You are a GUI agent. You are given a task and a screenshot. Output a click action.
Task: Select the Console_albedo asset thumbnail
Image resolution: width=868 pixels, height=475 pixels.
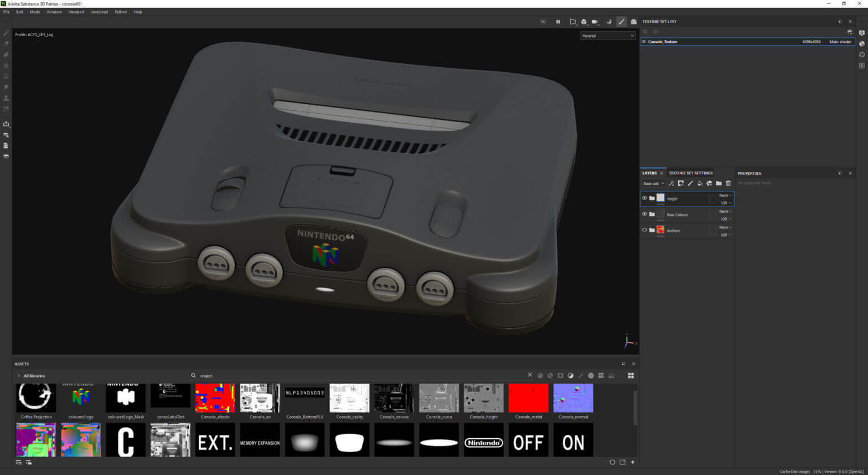click(x=215, y=398)
